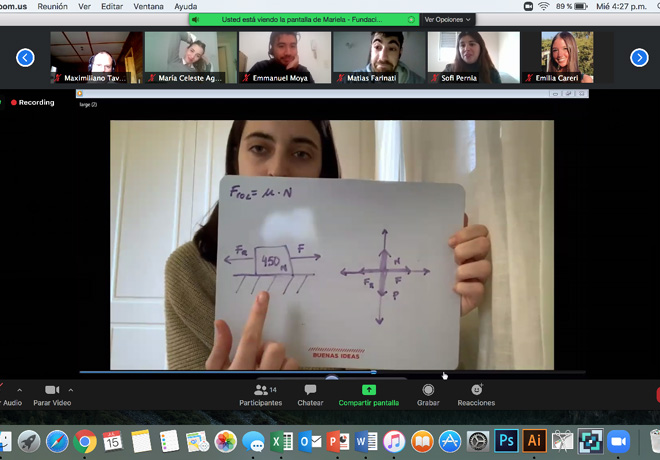Launch Photoshop from the dock
Image resolution: width=660 pixels, height=460 pixels.
click(x=507, y=440)
